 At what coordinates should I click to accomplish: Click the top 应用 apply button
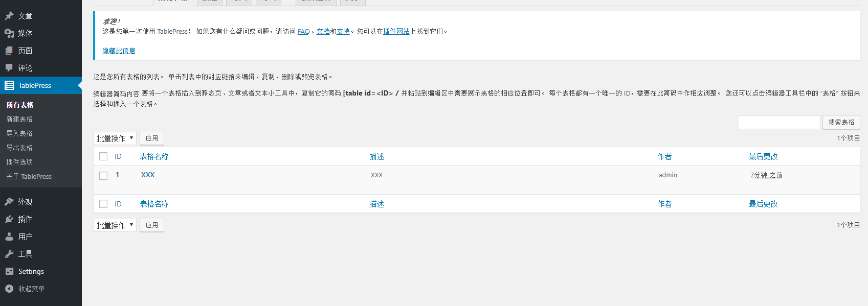(x=152, y=138)
